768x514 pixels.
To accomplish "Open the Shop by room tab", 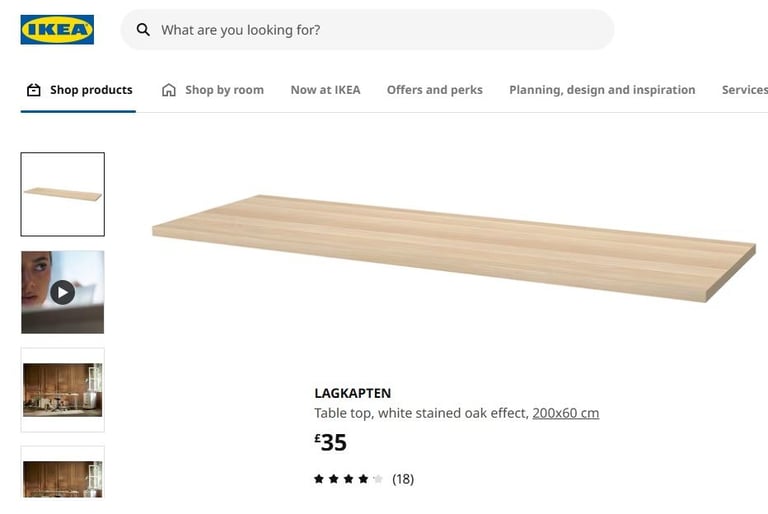I will coord(213,90).
